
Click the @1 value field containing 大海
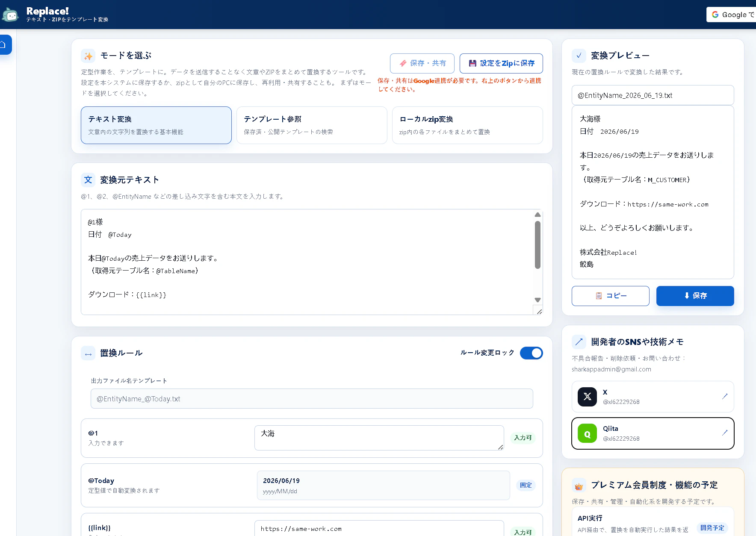coord(379,438)
